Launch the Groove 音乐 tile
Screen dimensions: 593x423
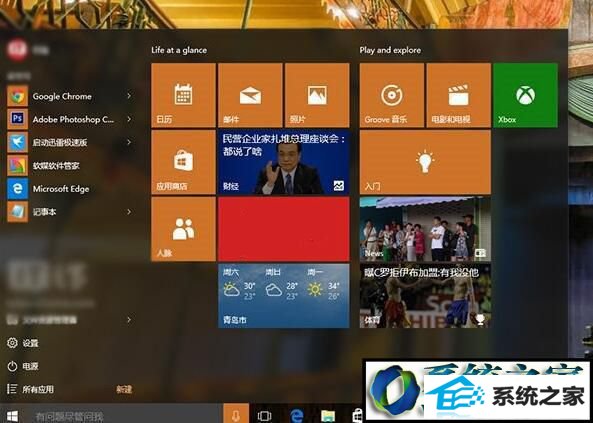392,95
